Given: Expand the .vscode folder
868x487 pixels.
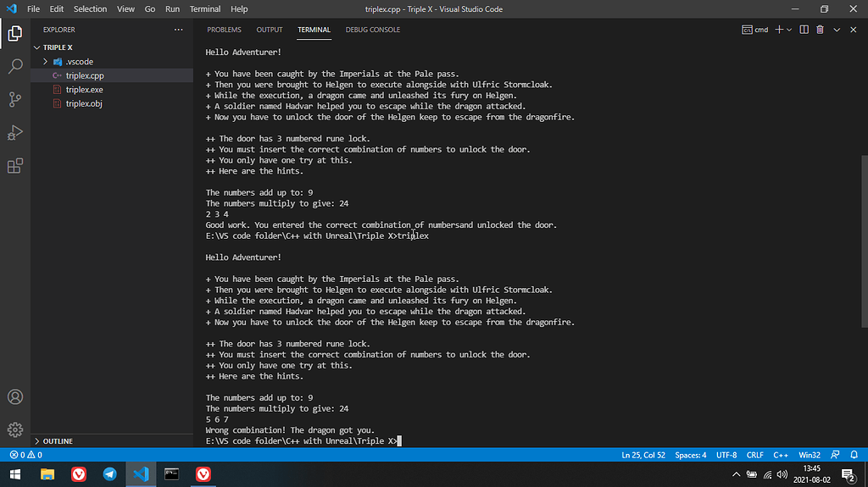Looking at the screenshot, I should [46, 62].
